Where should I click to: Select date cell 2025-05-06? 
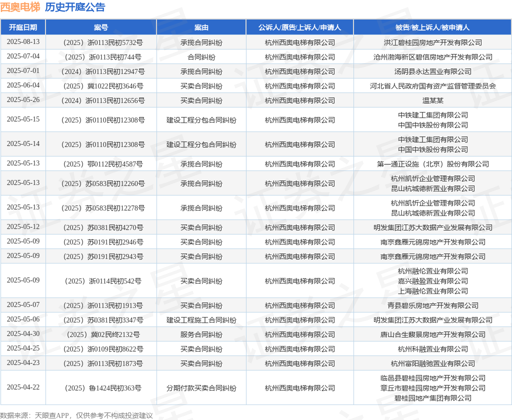tap(23, 319)
